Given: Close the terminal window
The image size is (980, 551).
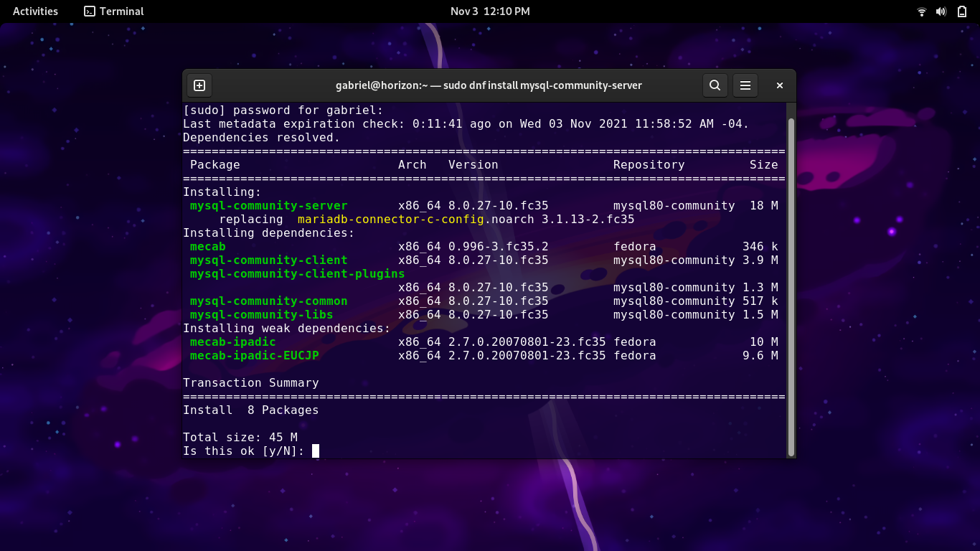Looking at the screenshot, I should point(779,85).
